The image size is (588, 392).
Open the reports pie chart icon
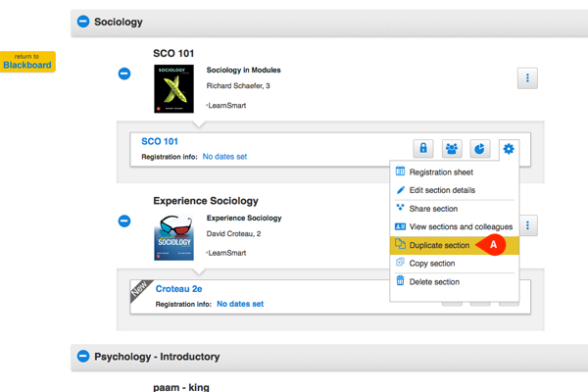click(480, 149)
